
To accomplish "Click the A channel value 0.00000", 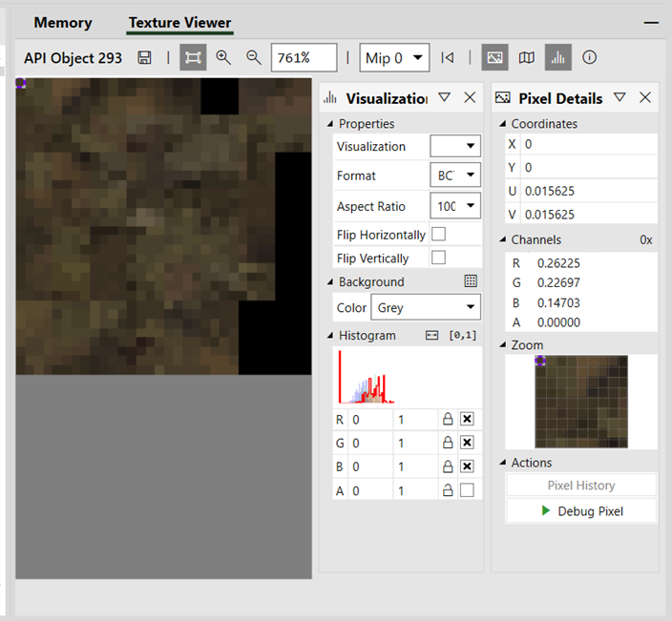I will pos(558,322).
